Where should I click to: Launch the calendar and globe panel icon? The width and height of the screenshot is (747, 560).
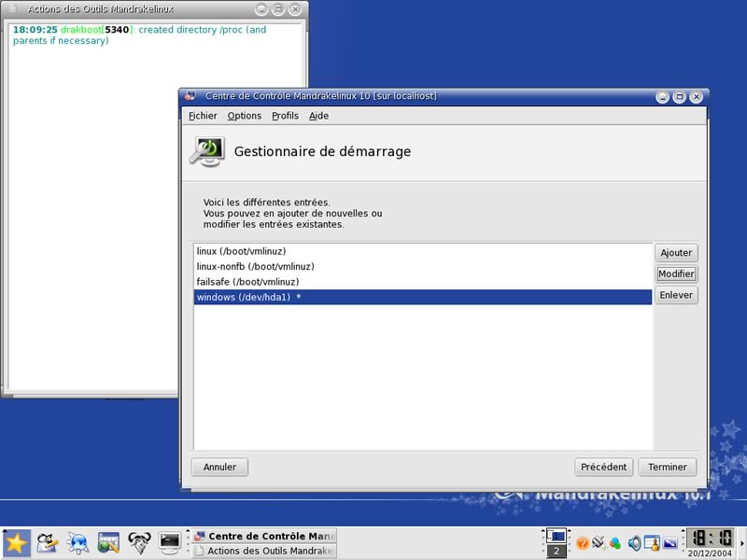click(108, 543)
